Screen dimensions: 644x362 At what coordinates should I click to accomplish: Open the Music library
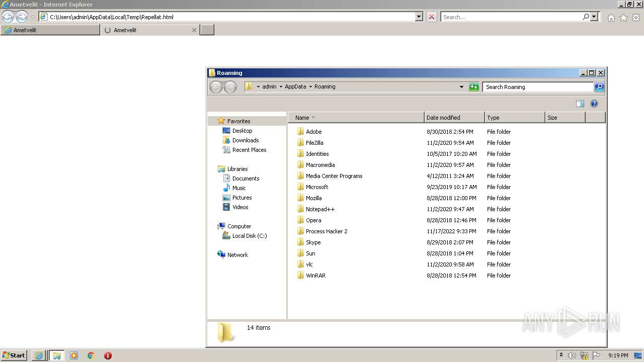[x=239, y=188]
